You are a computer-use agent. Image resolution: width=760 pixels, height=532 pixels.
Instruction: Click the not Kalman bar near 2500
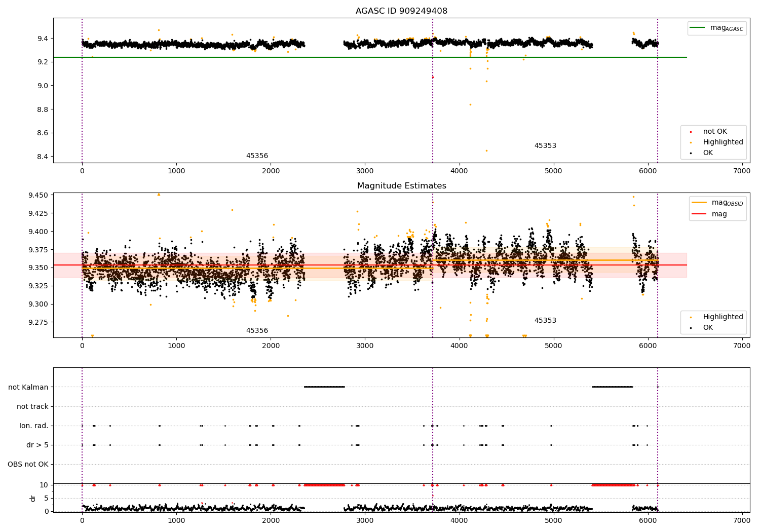pos(324,387)
